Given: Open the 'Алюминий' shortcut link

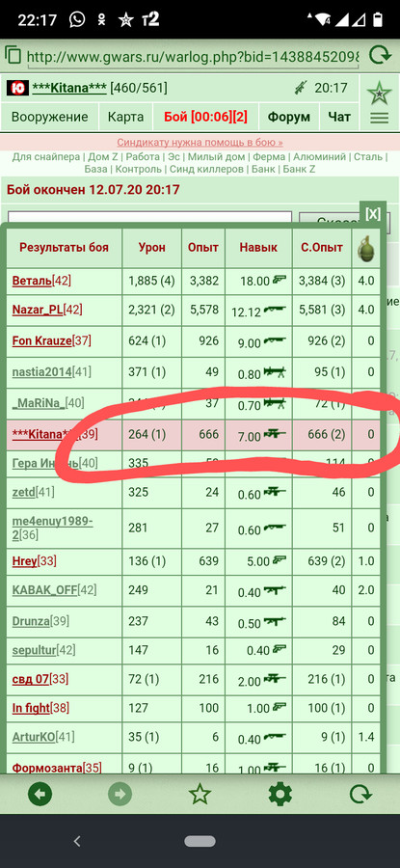Looking at the screenshot, I should pyautogui.click(x=319, y=156).
